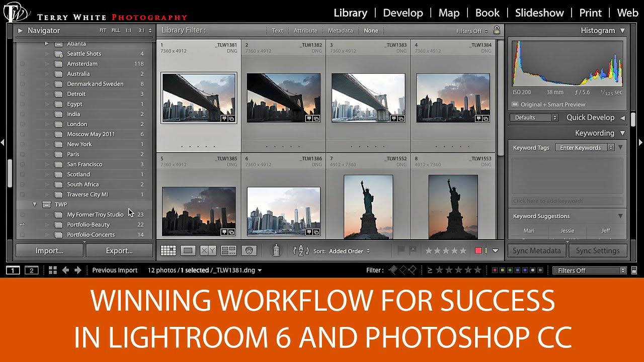Viewport: 644px width, 362px height.
Task: Open second window display 2
Action: (32, 270)
